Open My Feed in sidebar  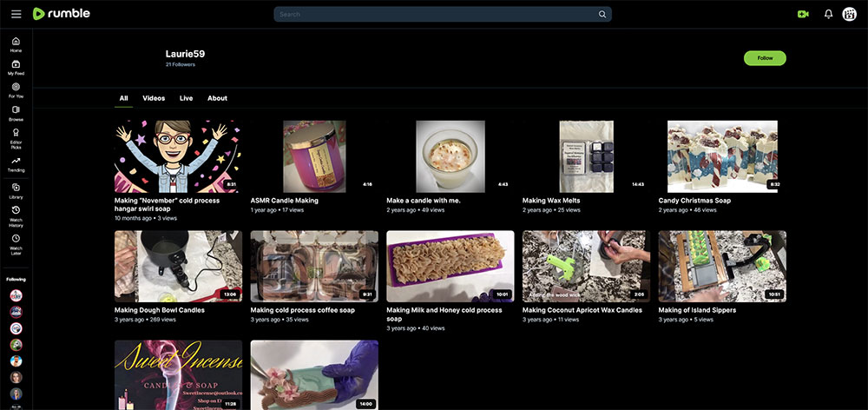[x=16, y=68]
